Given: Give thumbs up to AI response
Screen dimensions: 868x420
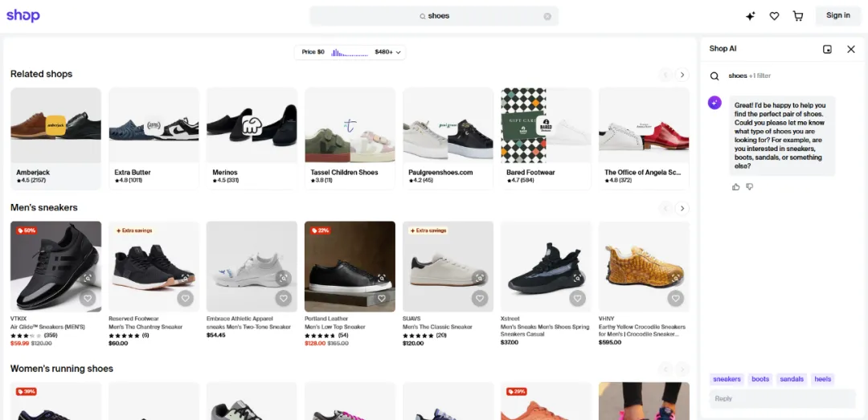Looking at the screenshot, I should click(x=735, y=187).
